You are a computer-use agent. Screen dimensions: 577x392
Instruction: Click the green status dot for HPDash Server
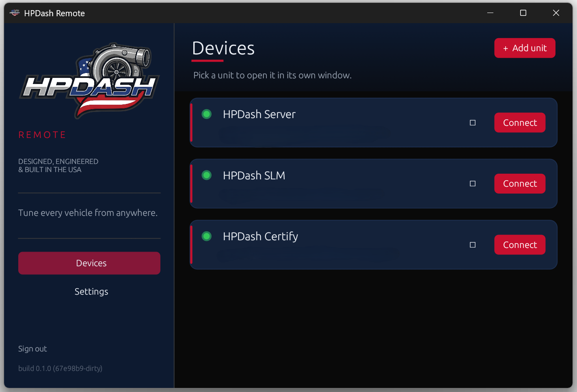pyautogui.click(x=207, y=114)
